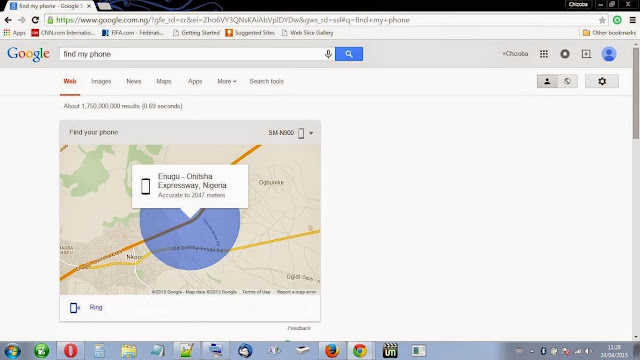Open Firefox from the taskbar
The image size is (640, 360).
(332, 351)
